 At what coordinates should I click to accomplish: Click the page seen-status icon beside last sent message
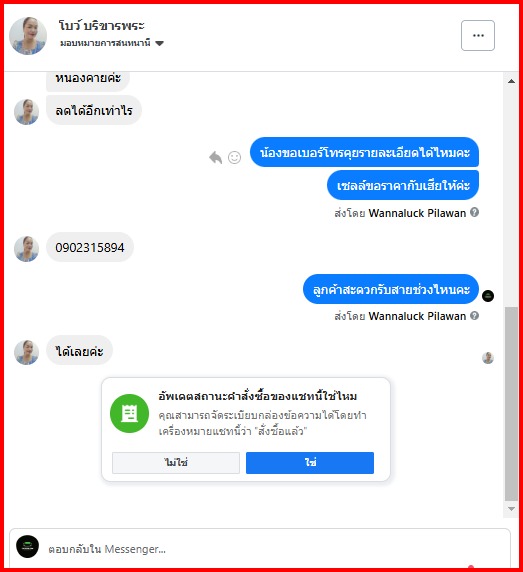point(488,295)
